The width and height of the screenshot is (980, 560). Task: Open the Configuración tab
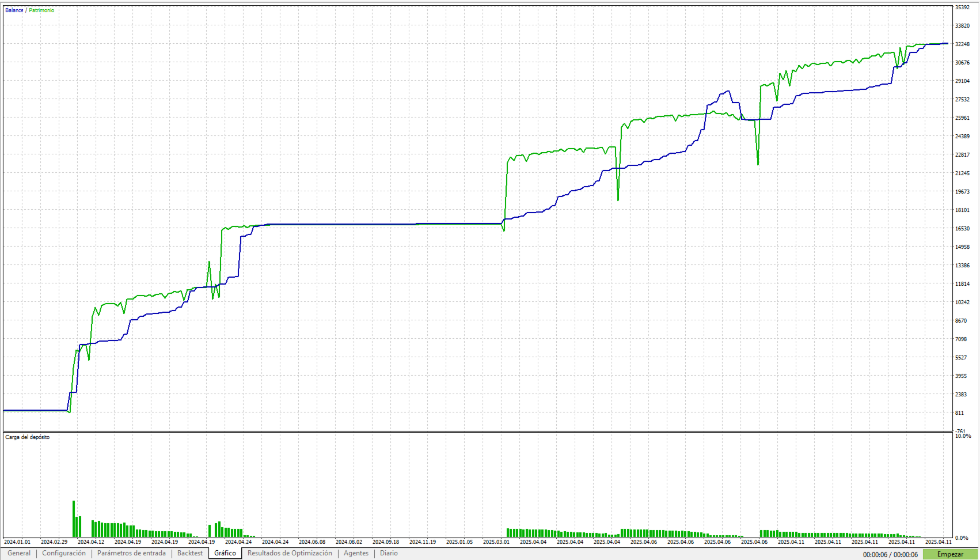tap(64, 553)
